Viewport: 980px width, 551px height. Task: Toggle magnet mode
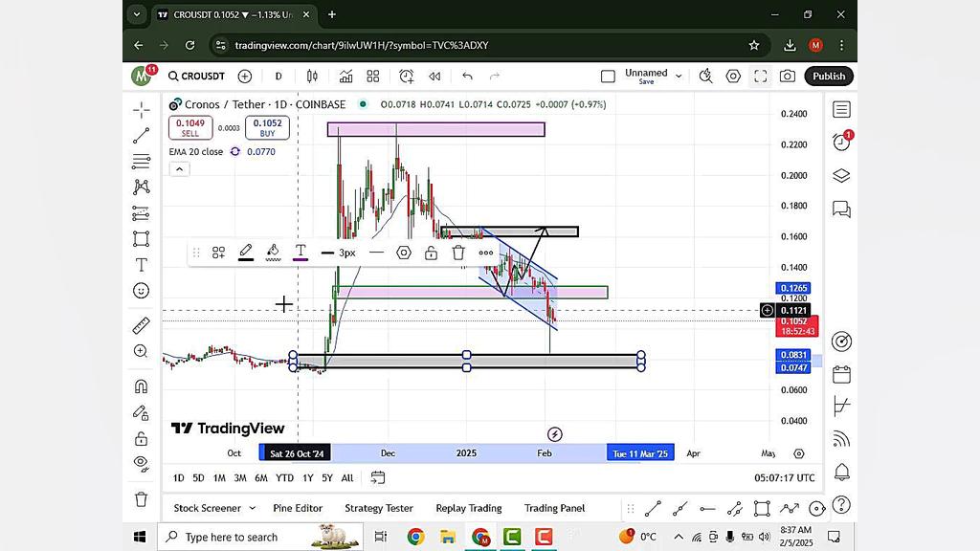(142, 386)
